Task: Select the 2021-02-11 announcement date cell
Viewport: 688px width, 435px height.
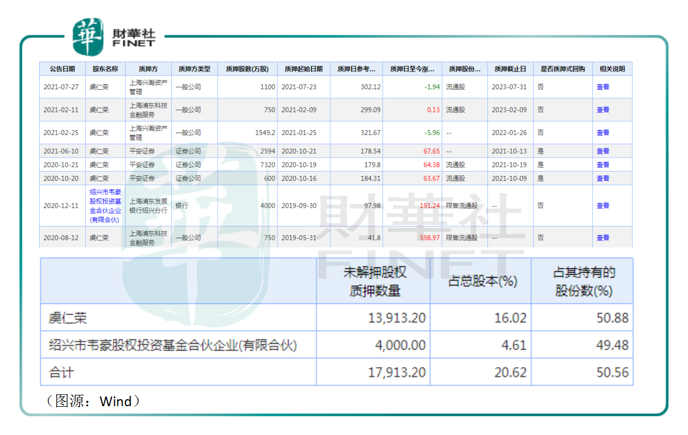Action: coord(61,110)
